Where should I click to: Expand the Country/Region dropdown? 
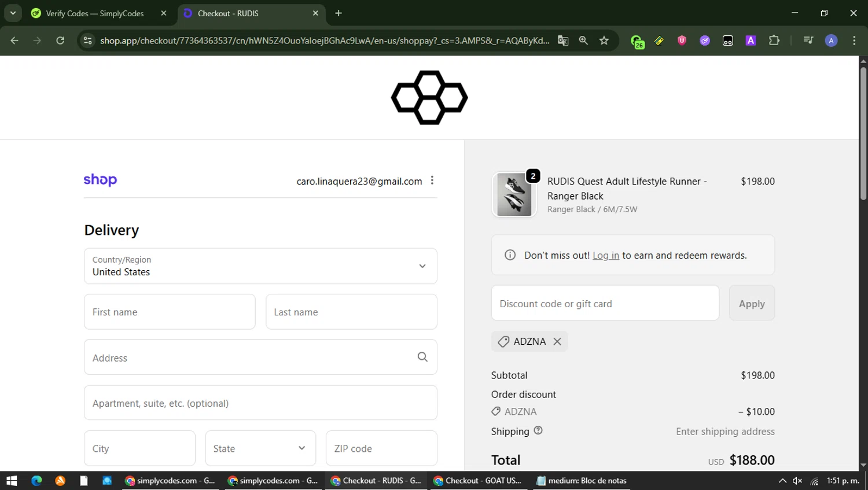click(260, 266)
